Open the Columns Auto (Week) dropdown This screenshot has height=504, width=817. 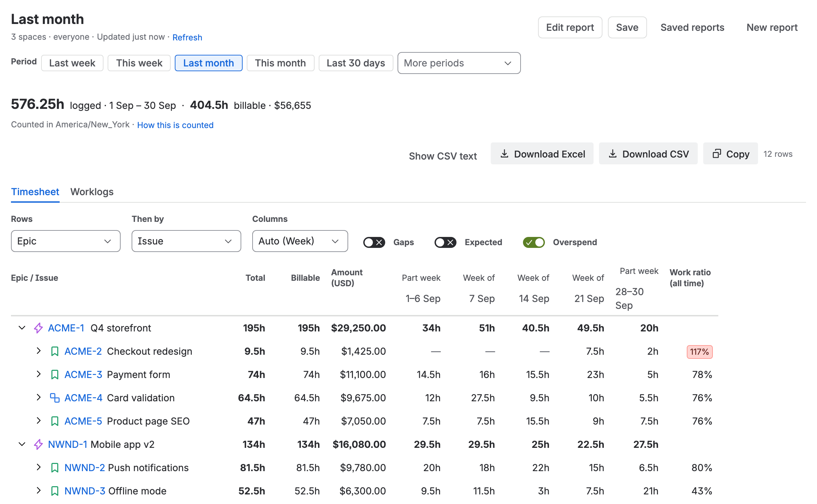300,241
